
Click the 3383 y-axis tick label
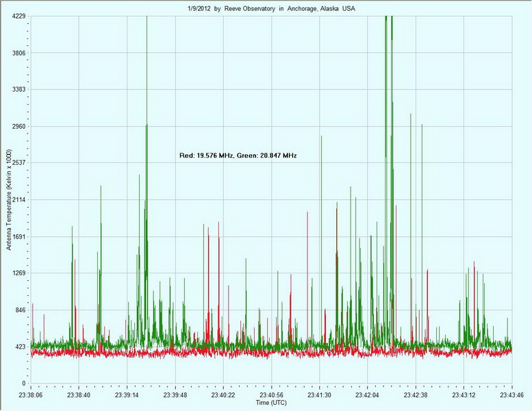(x=18, y=89)
